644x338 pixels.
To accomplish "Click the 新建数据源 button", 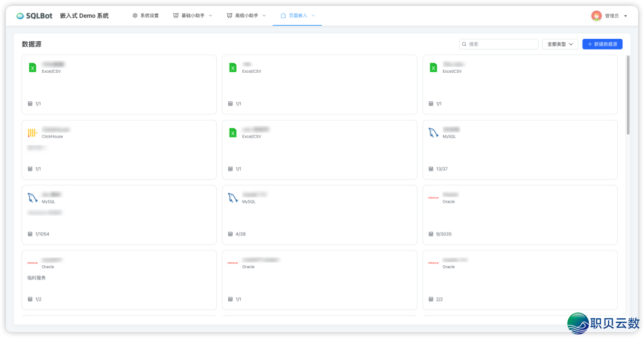I will 602,44.
